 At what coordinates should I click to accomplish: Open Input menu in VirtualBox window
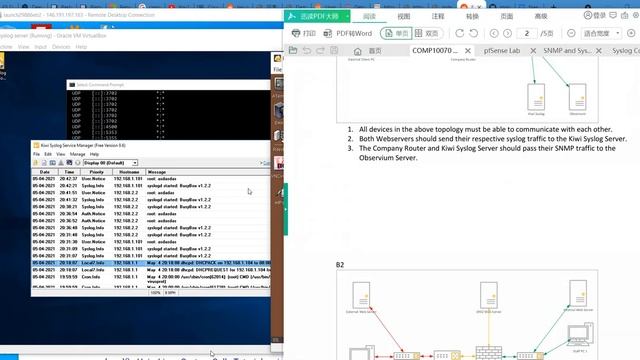pyautogui.click(x=40, y=47)
